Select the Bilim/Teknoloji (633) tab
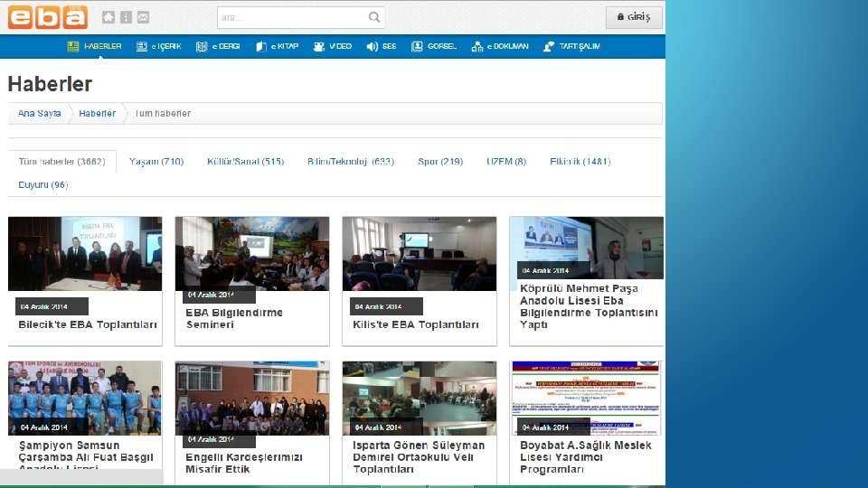This screenshot has height=488, width=868. click(351, 162)
